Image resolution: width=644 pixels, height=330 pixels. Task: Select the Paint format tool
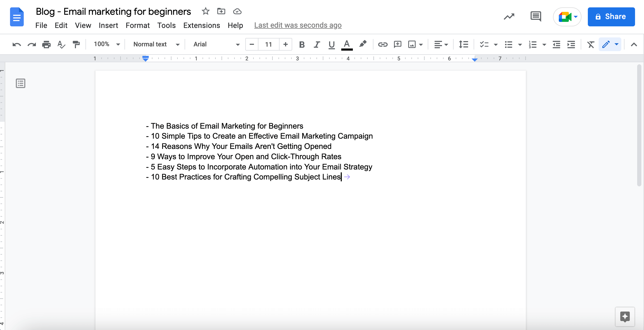76,44
